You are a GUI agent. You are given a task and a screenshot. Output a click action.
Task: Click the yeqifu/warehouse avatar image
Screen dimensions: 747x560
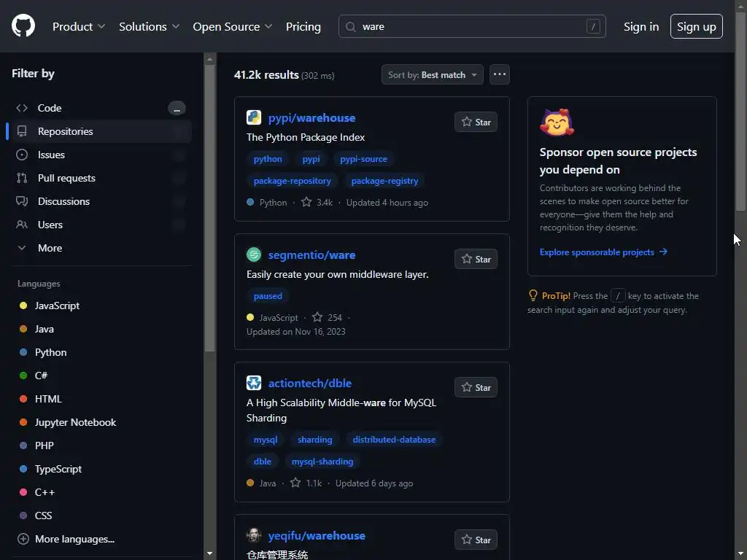(x=254, y=535)
